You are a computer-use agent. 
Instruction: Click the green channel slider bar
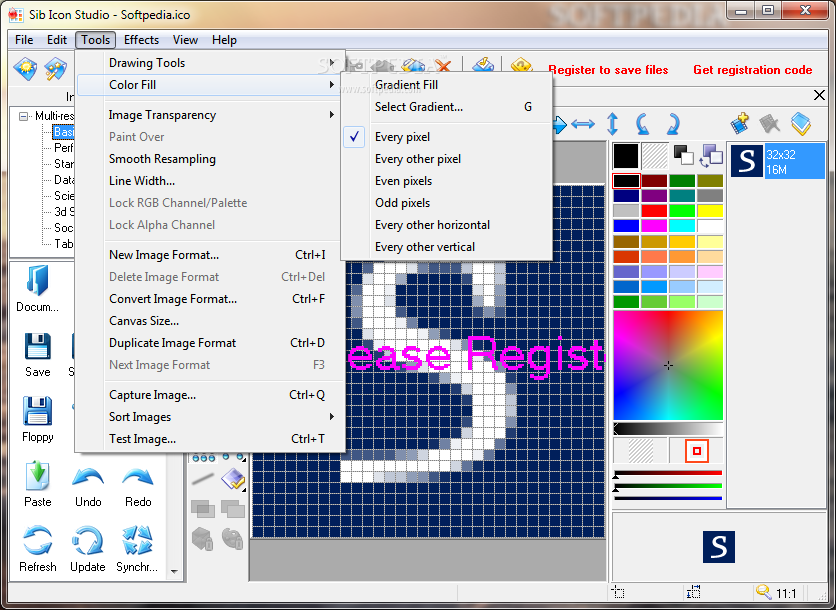point(668,486)
